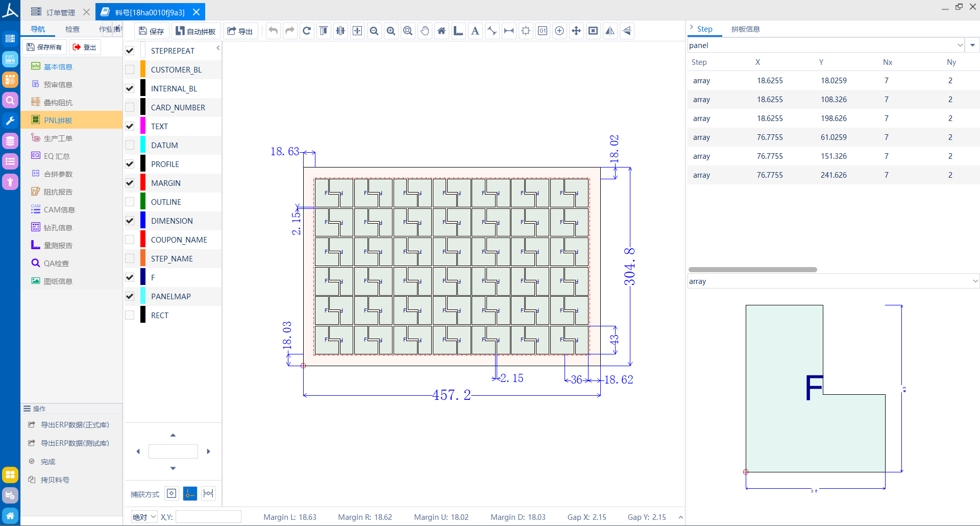Viewport: 980px width, 526px height.
Task: Open the 拼板信息 tab
Action: pyautogui.click(x=745, y=29)
